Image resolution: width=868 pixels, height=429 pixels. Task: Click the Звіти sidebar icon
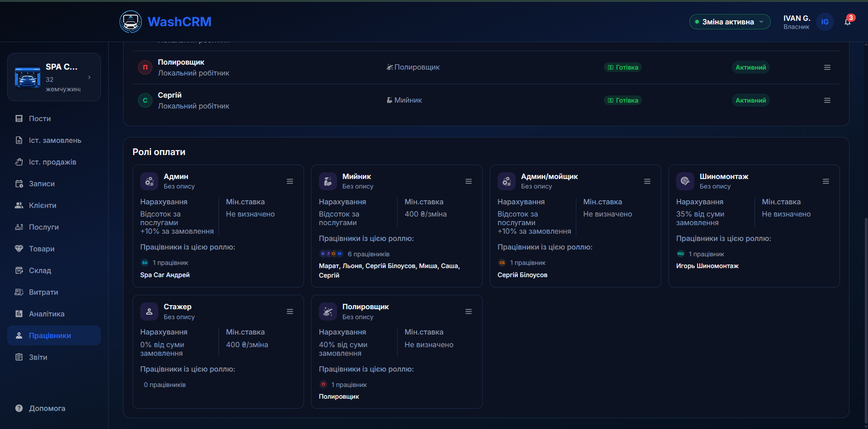click(19, 357)
